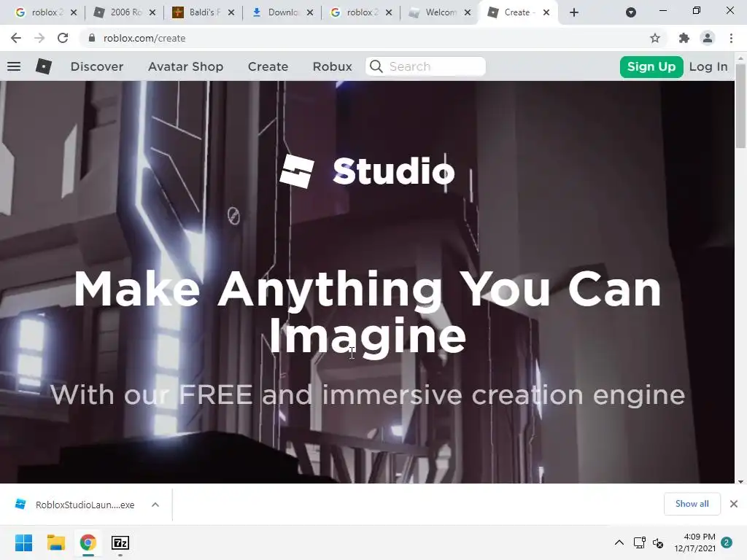
Task: Close the downloads bar
Action: pos(734,504)
